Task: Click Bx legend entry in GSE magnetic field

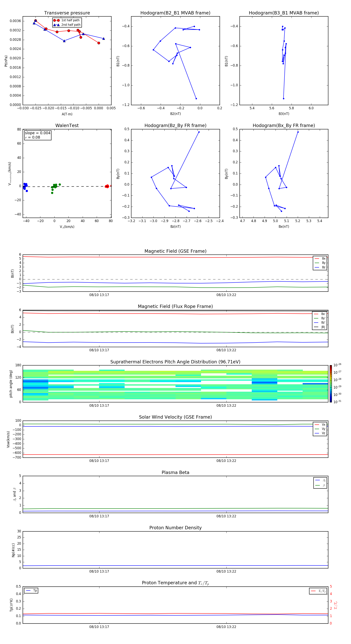Action: 320,259
